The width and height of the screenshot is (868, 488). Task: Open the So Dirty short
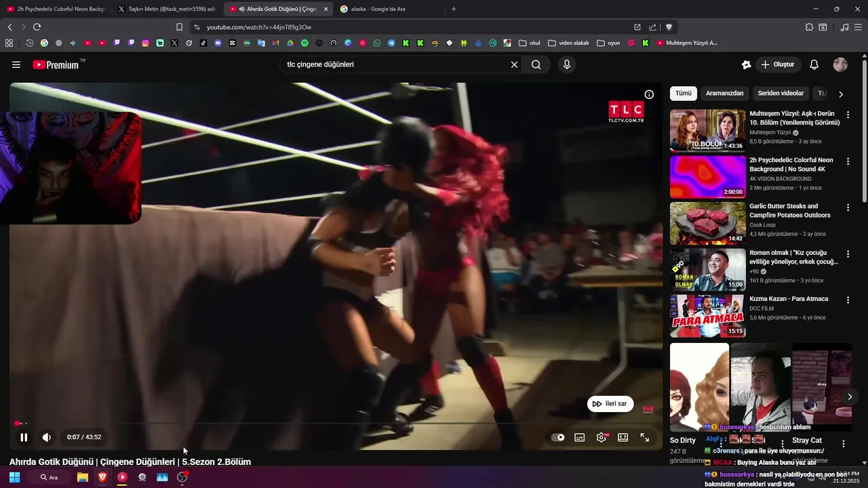(x=699, y=386)
